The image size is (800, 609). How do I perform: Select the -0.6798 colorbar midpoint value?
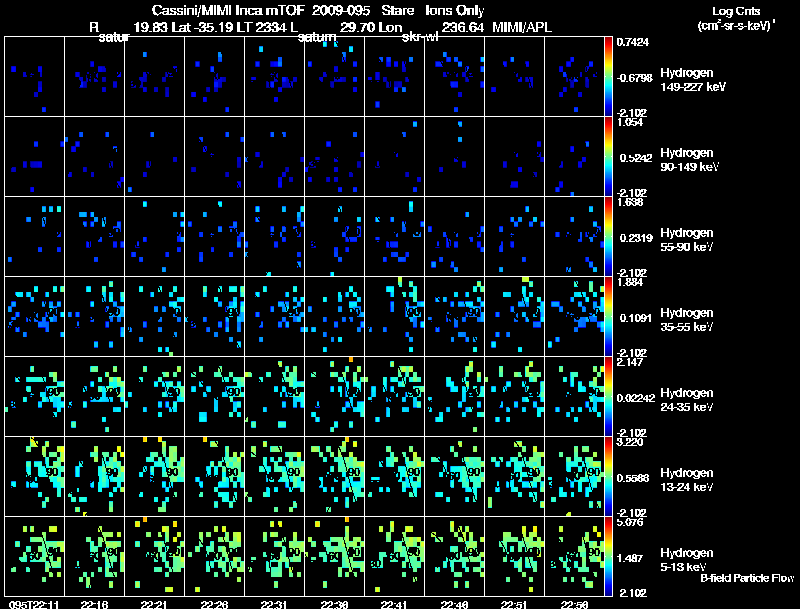[634, 78]
